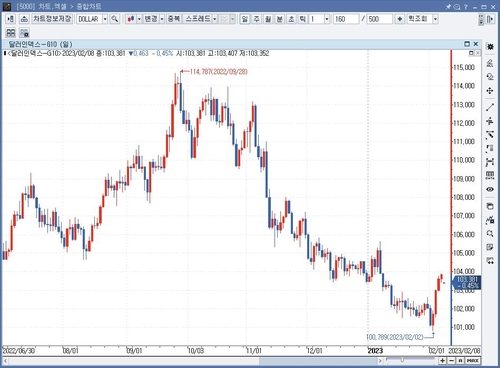The image size is (500, 368).
Task: Select the 달러인덱스-G10 (일) chart tab
Action: [x=41, y=44]
